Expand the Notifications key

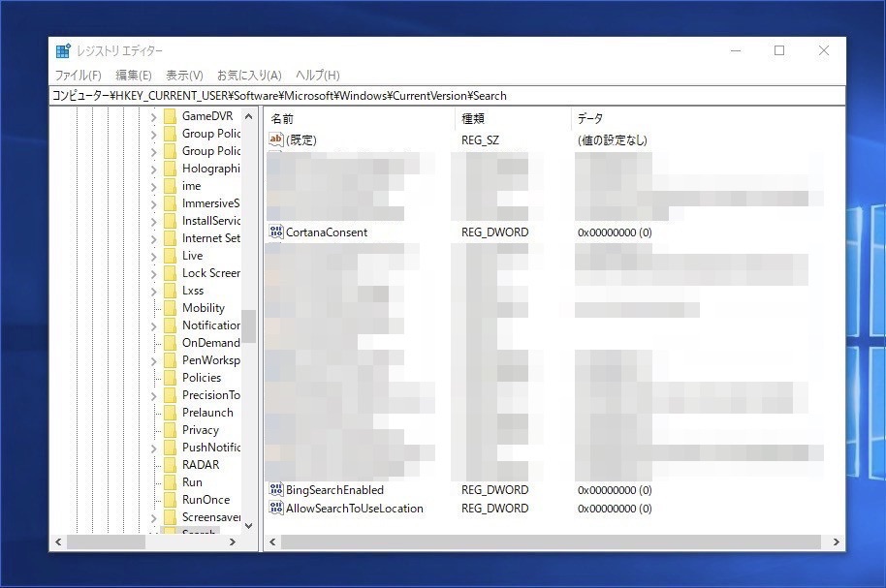coord(154,326)
